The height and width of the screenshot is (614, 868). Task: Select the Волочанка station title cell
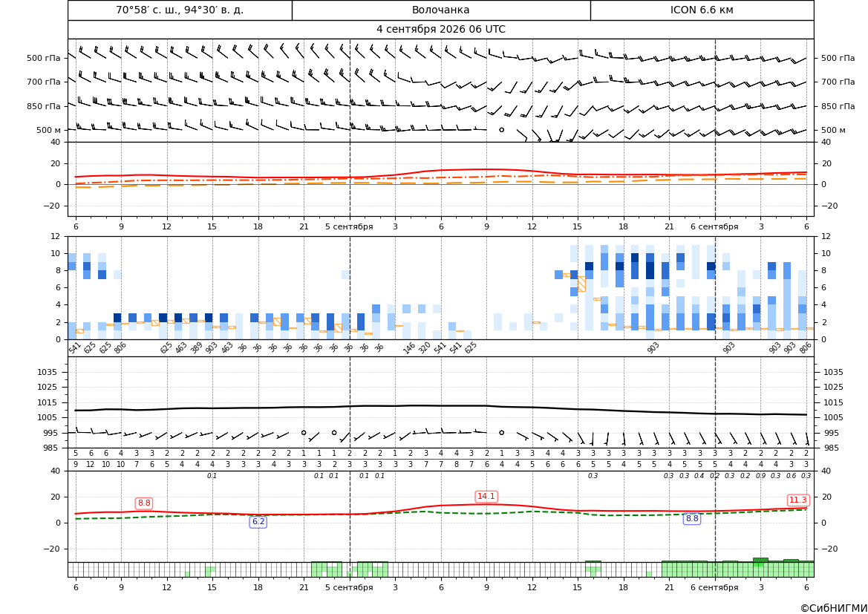440,10
